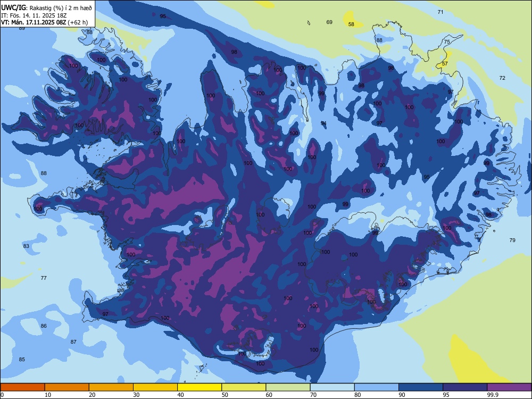Select the bright yellow 40–50 legend swatch
532x399 pixels.
coord(199,387)
